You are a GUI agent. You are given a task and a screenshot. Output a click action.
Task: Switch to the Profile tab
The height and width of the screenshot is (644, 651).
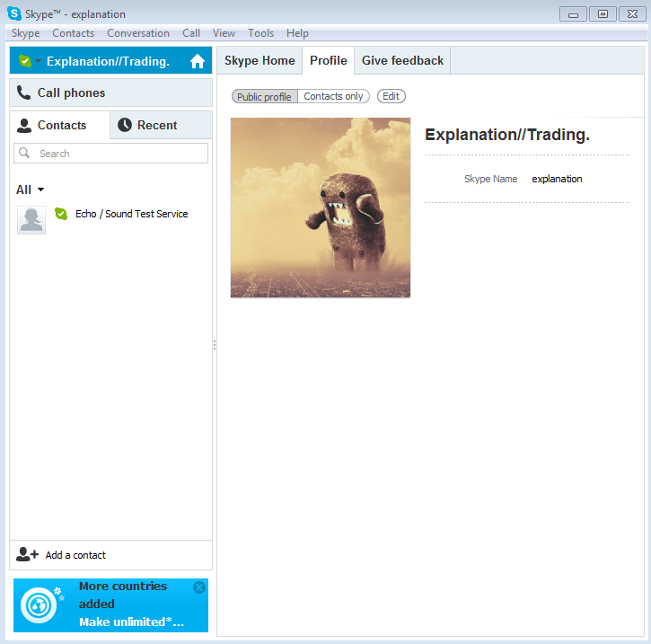329,60
